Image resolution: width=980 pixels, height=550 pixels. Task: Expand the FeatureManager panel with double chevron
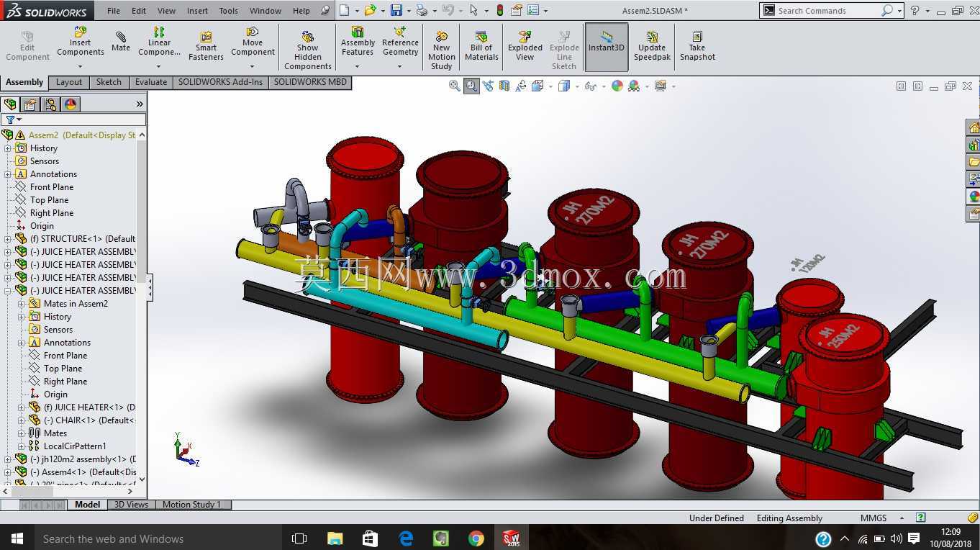coord(140,104)
